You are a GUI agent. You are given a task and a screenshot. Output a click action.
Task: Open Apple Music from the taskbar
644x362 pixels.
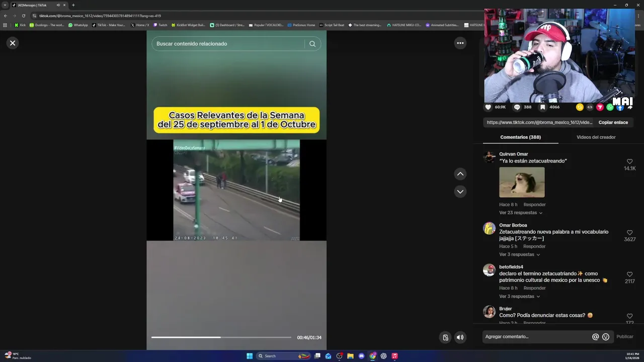click(x=394, y=356)
